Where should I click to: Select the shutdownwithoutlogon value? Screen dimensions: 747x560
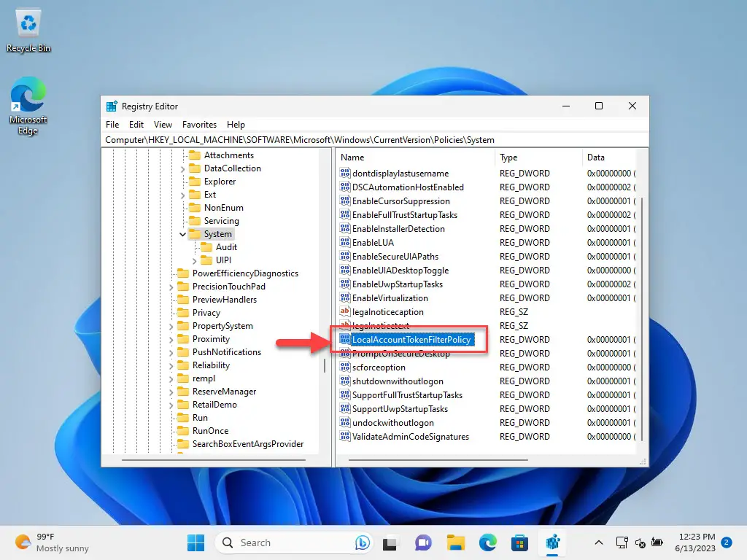(398, 381)
